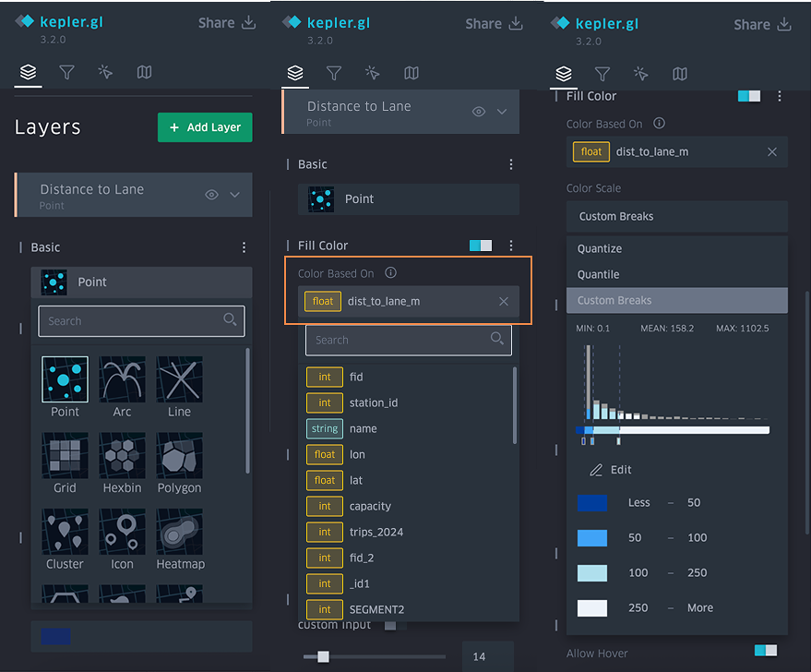Choose the Heatmap layer type

[x=179, y=531]
